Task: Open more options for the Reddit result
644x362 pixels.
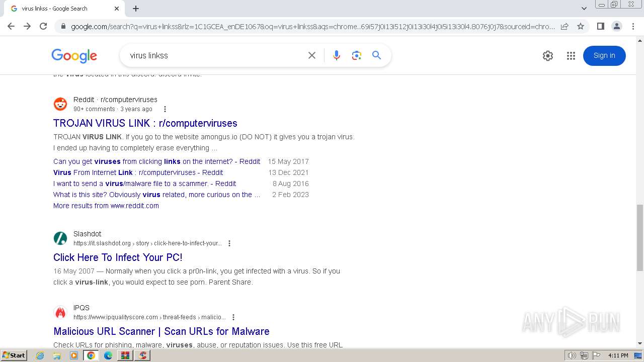Action: point(165,109)
